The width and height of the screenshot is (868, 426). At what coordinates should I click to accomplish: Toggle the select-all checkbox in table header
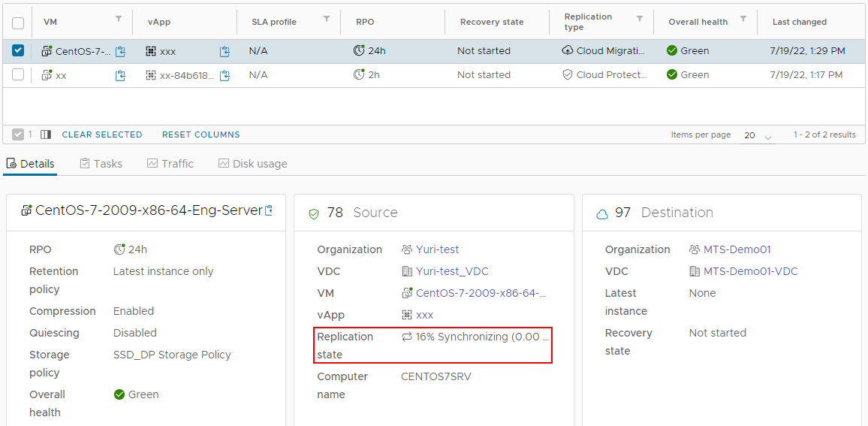(18, 23)
